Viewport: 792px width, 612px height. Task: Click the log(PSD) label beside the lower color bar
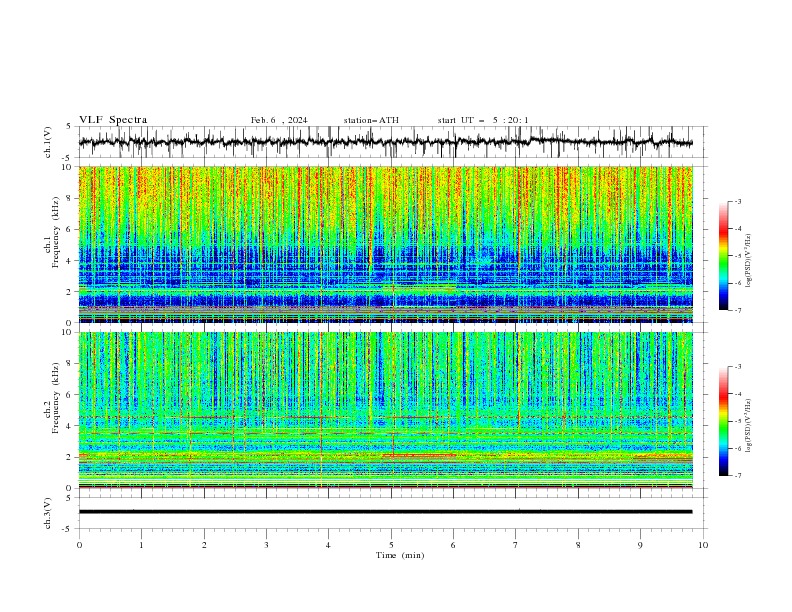[748, 426]
